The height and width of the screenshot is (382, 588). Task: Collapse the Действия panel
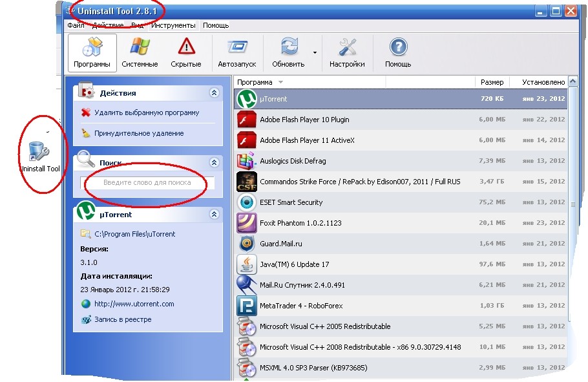click(x=214, y=92)
